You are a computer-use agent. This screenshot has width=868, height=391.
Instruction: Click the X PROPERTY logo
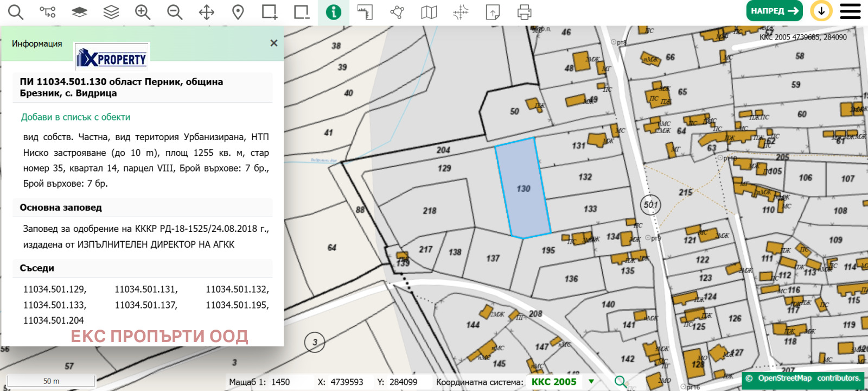[x=112, y=57]
